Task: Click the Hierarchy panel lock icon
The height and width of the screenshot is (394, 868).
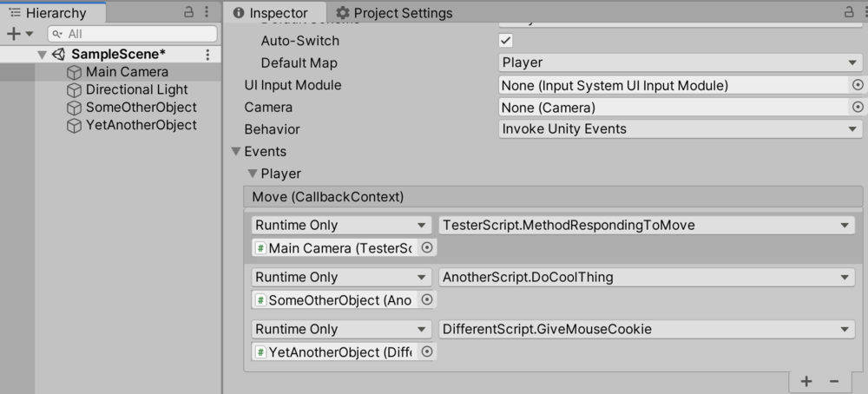Action: 189,13
